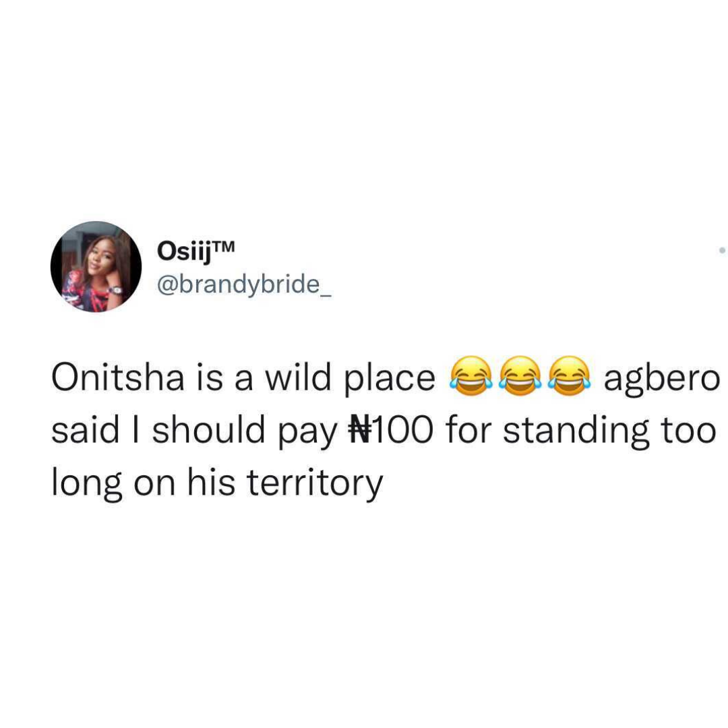The image size is (728, 728).
Task: Click the word Onitsha in tweet
Action: pos(118,377)
